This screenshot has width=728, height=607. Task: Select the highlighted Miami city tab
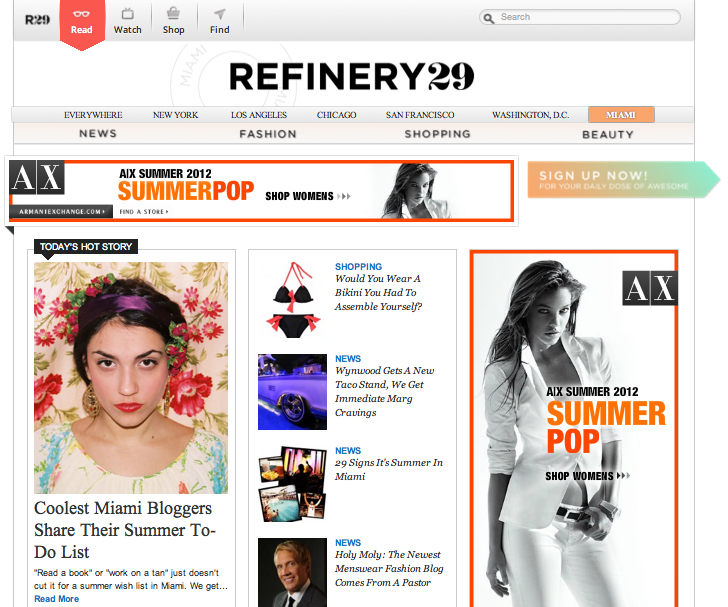click(x=621, y=115)
